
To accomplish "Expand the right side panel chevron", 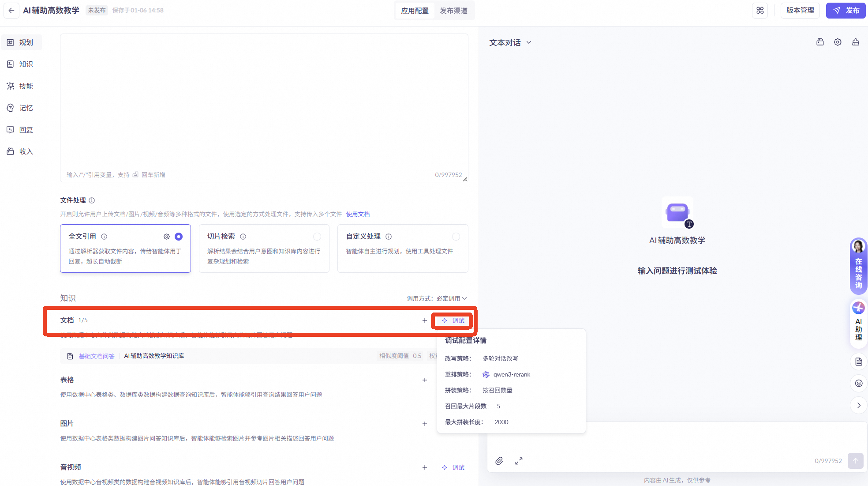I will tap(858, 405).
